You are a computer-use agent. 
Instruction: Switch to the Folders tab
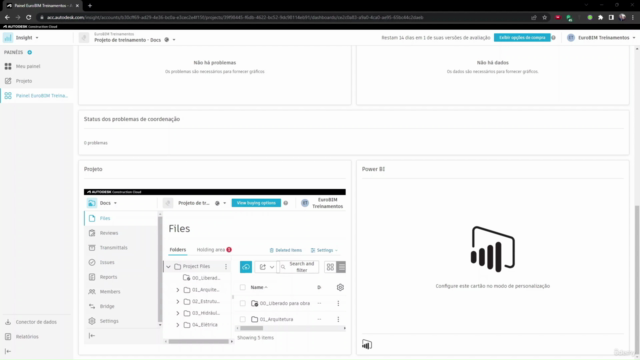coord(178,250)
